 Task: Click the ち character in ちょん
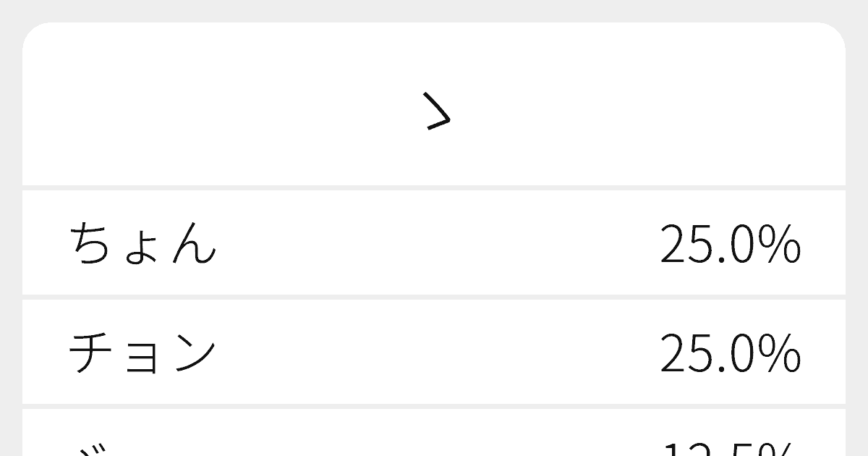(x=92, y=243)
